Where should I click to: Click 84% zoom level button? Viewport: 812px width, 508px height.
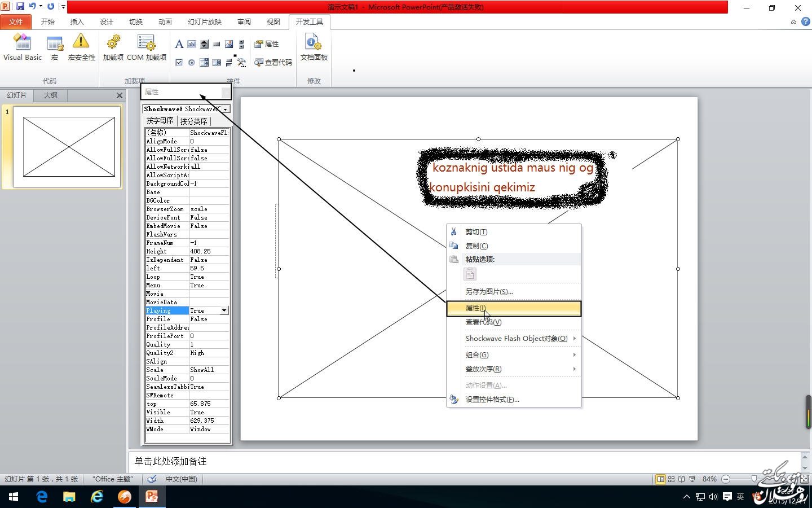pyautogui.click(x=709, y=479)
